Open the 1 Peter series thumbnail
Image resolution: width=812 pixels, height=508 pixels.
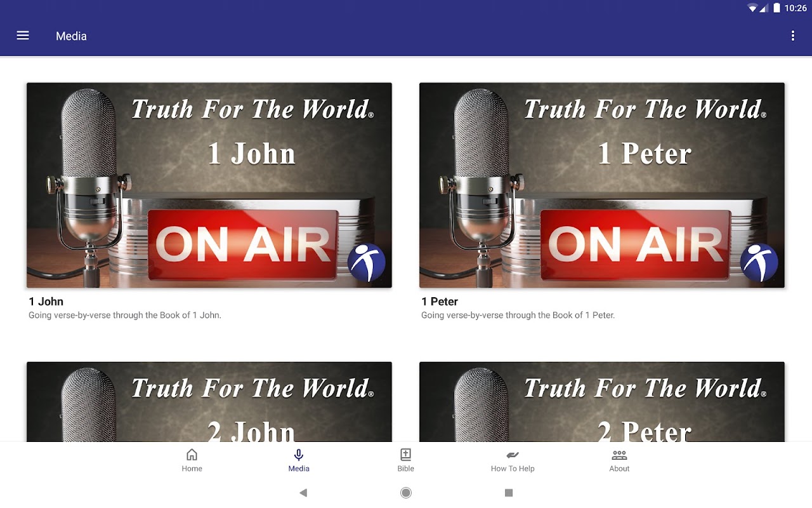tap(602, 185)
